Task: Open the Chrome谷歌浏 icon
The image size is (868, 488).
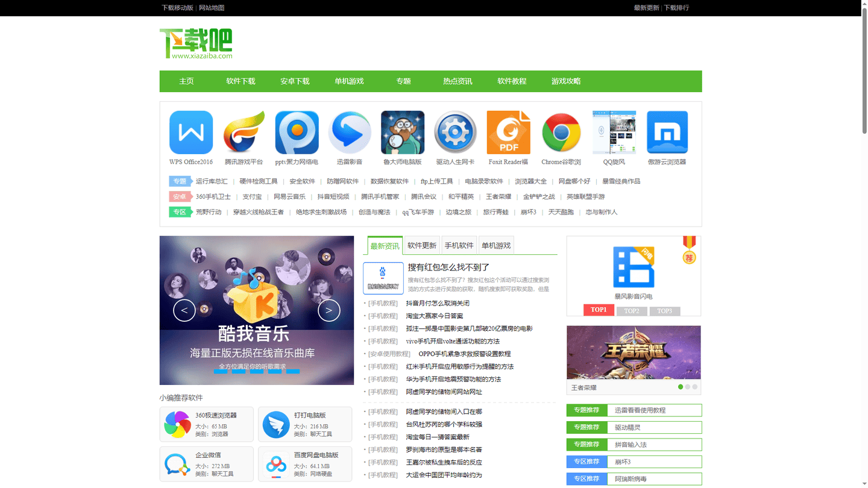Action: click(x=561, y=133)
